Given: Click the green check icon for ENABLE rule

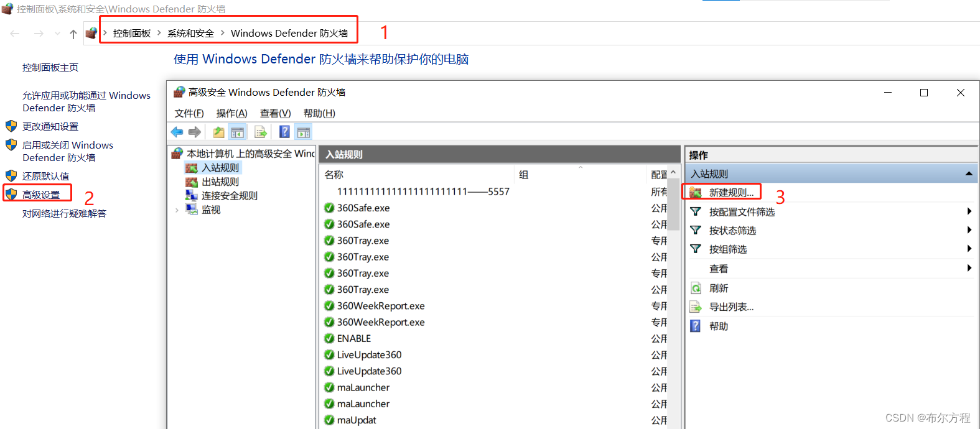Looking at the screenshot, I should [329, 338].
